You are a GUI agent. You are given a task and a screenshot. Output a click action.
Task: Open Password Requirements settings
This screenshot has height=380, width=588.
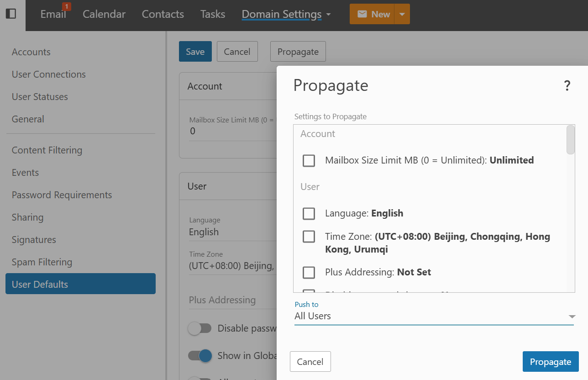62,195
